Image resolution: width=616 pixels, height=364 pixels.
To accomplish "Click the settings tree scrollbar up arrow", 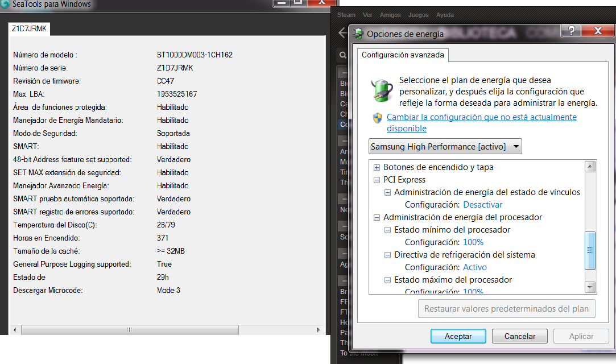I will pyautogui.click(x=590, y=167).
